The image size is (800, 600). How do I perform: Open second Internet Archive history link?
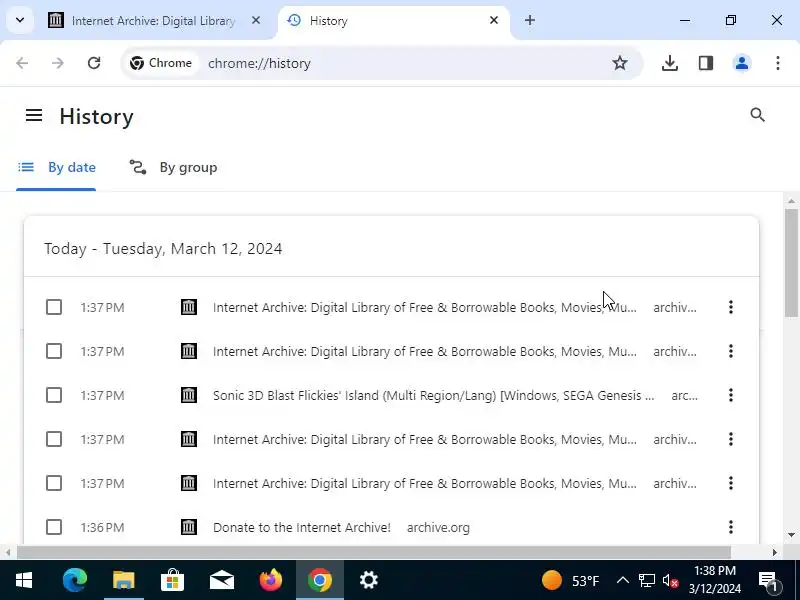point(424,352)
